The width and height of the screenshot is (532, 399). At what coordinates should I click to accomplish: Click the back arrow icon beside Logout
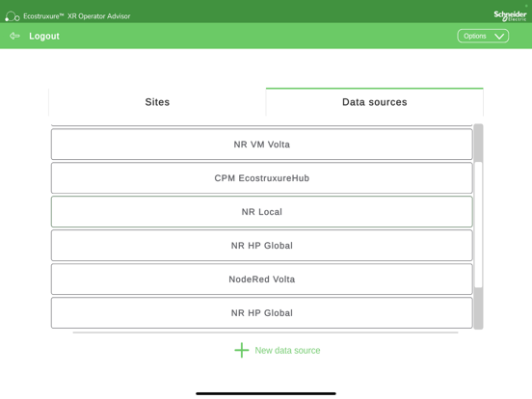(x=14, y=36)
